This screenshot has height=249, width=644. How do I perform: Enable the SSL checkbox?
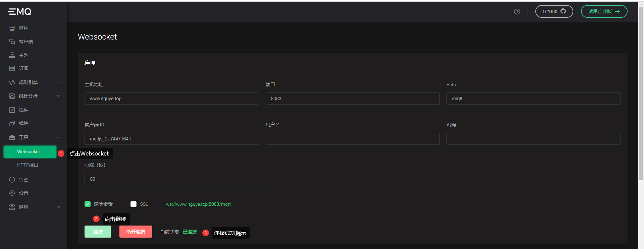[x=133, y=204]
